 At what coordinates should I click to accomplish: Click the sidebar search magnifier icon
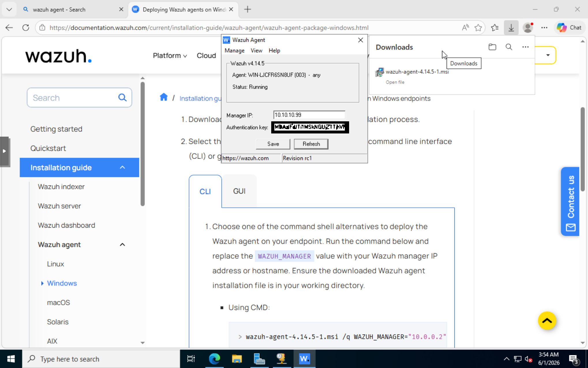tap(122, 98)
